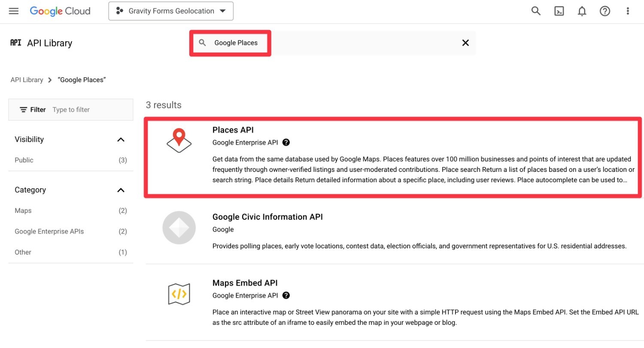
Task: Open the help question mark icon
Action: (605, 11)
